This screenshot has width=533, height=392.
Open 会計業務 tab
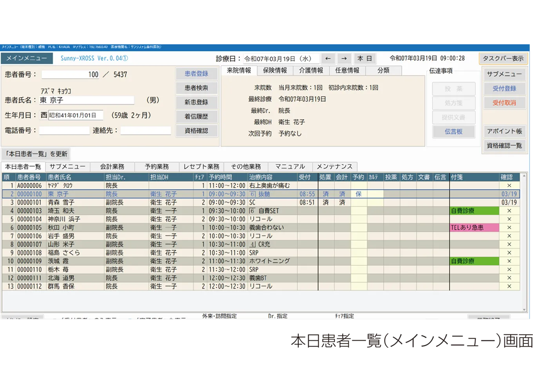click(112, 167)
